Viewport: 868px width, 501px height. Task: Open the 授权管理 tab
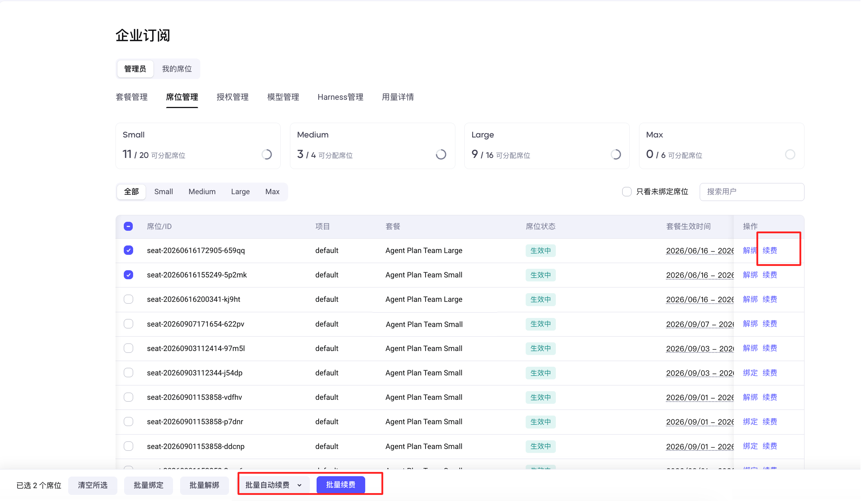[233, 97]
